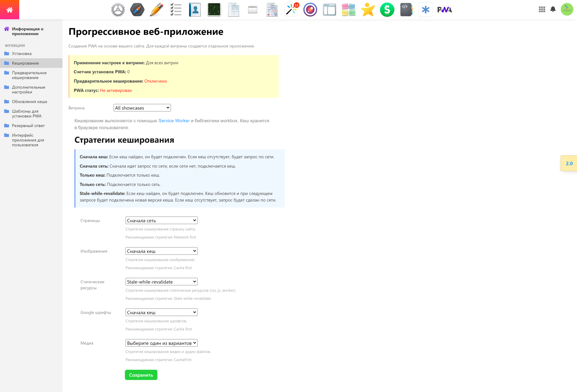
Task: Open the gear settings app icon
Action: click(x=118, y=10)
